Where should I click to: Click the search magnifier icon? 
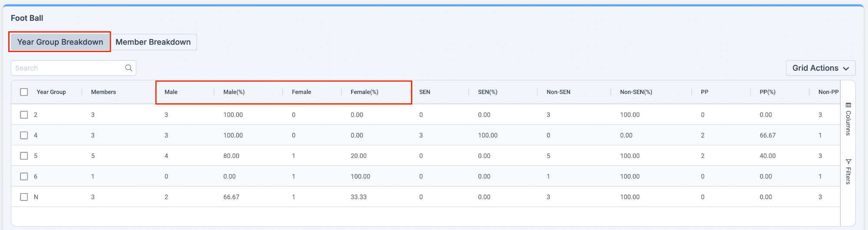point(128,68)
